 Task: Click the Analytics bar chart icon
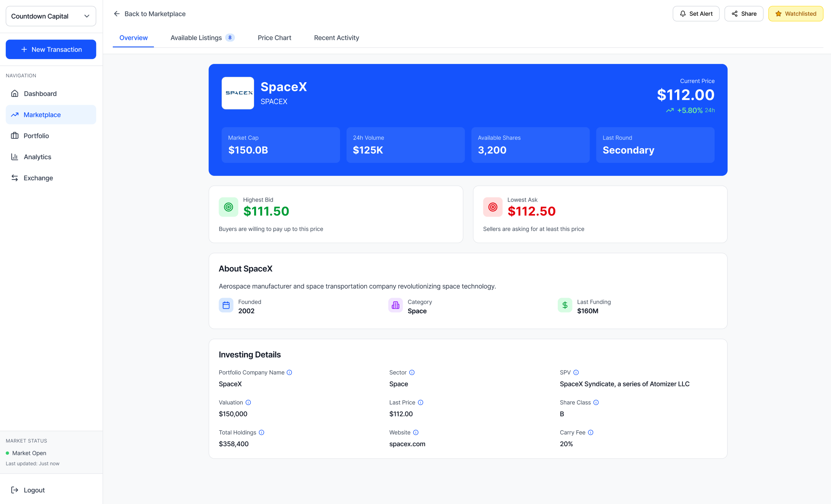[15, 157]
